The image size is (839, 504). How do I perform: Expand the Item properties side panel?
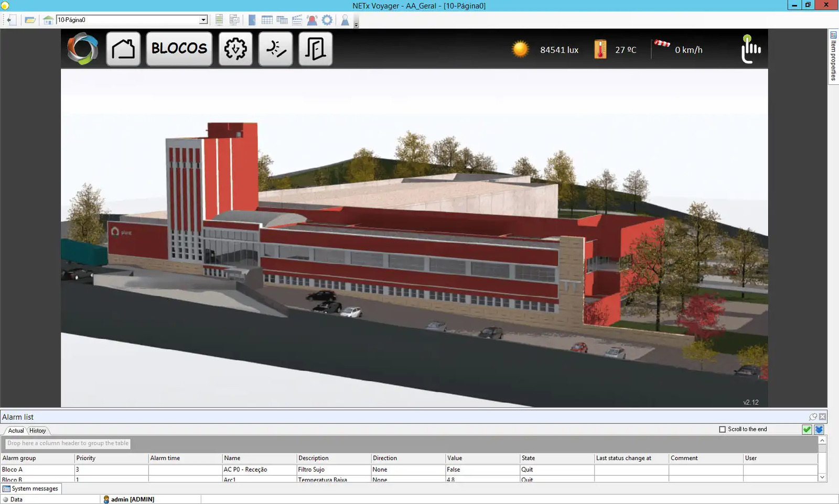[x=833, y=55]
